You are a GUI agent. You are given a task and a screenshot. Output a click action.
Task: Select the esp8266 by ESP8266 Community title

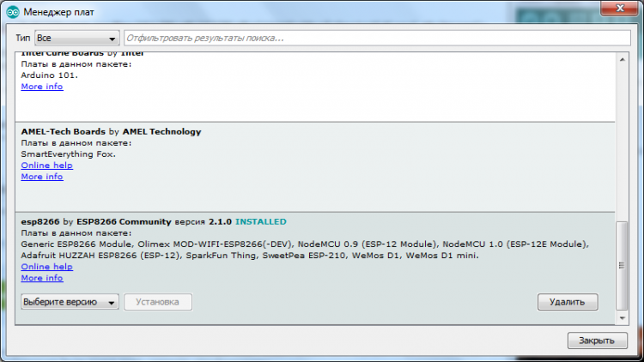[x=96, y=221]
